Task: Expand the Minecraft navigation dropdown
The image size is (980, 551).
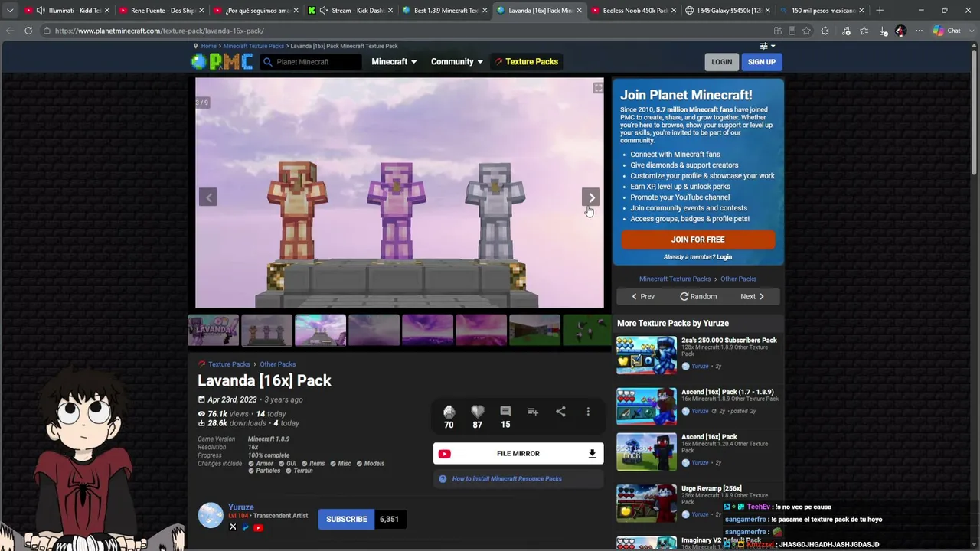Action: click(394, 62)
